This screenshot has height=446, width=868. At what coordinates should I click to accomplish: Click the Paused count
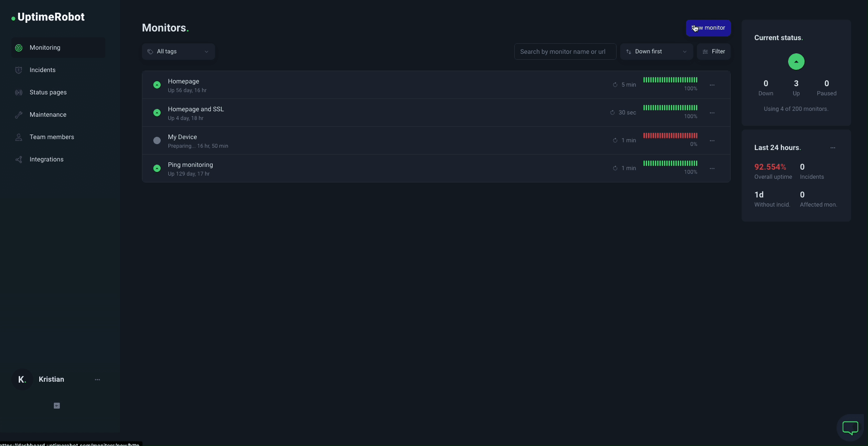point(826,83)
